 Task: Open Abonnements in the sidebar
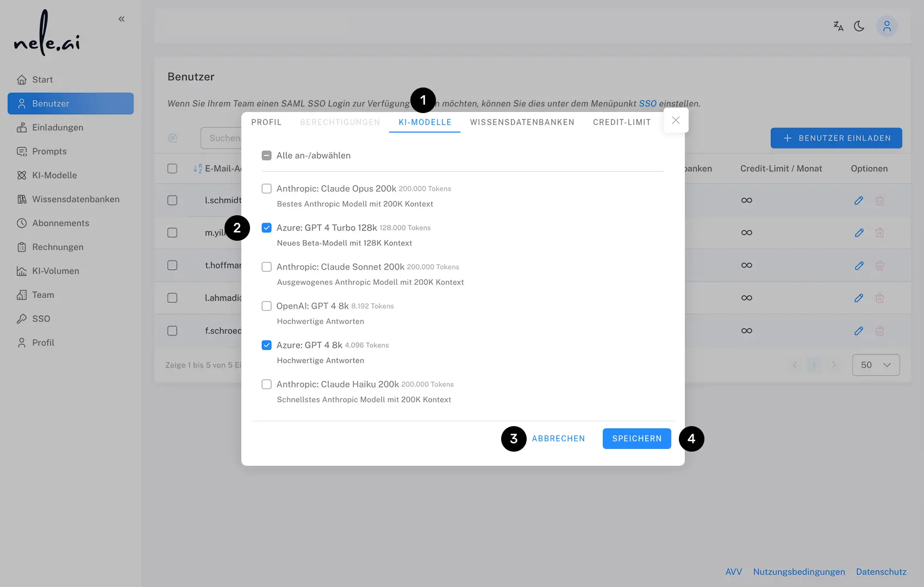tap(71, 223)
